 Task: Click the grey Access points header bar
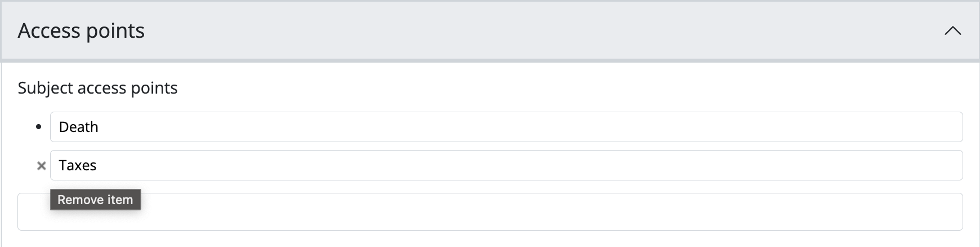click(507, 31)
